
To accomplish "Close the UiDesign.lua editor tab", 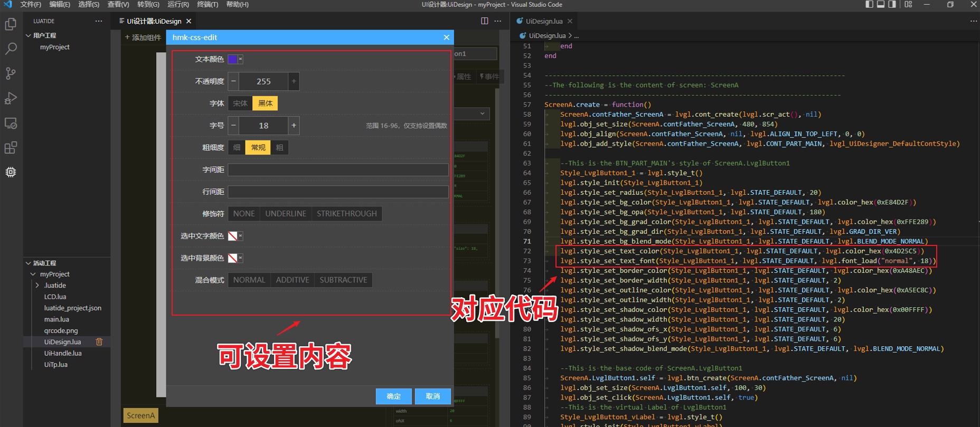I will (x=570, y=21).
